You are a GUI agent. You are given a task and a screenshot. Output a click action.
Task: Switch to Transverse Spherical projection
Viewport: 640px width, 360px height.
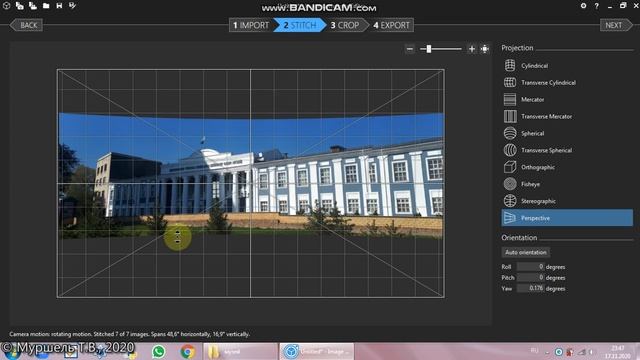point(567,150)
